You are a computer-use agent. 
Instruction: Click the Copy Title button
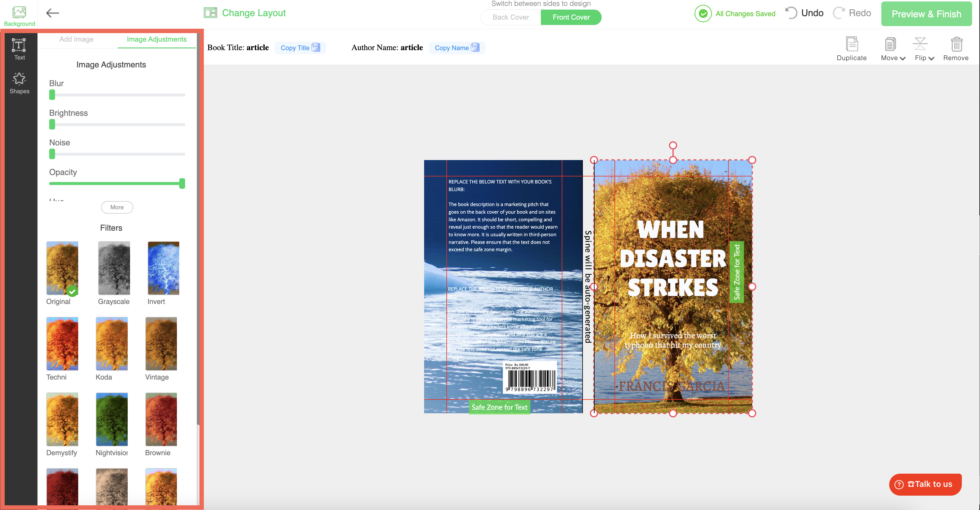[300, 47]
